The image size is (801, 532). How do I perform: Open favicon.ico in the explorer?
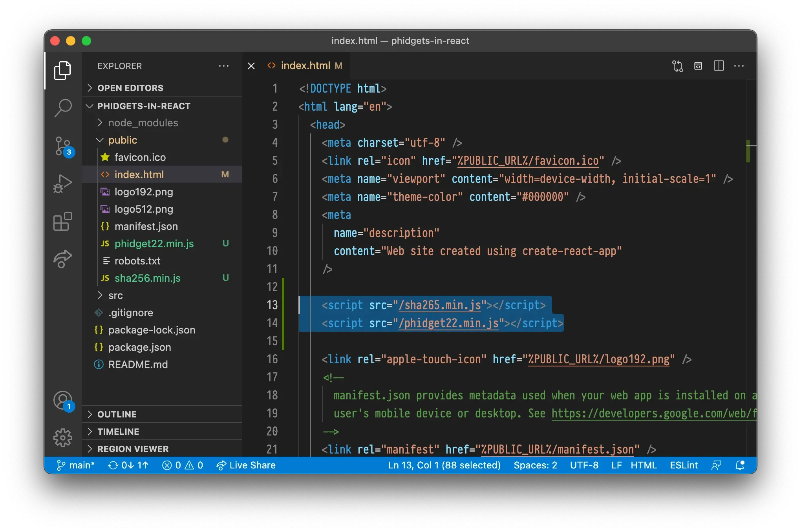(162, 157)
